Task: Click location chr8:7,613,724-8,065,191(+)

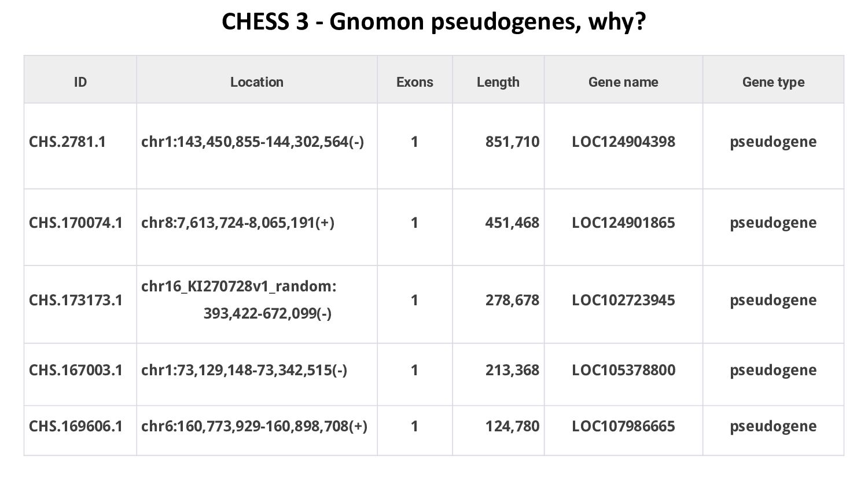Action: pos(238,223)
